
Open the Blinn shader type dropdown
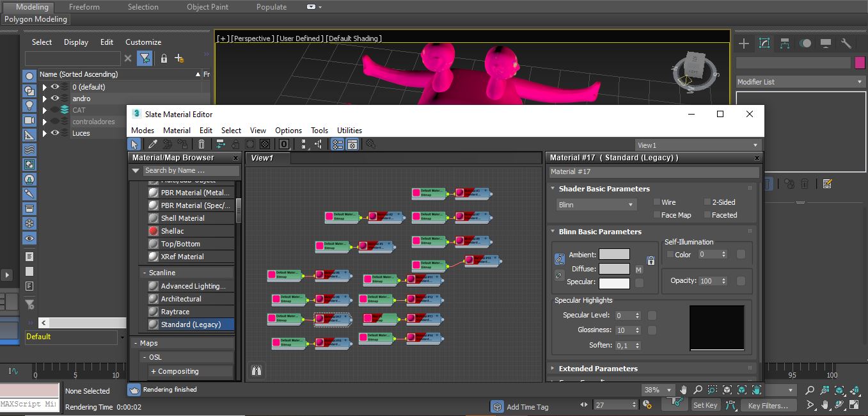[596, 205]
